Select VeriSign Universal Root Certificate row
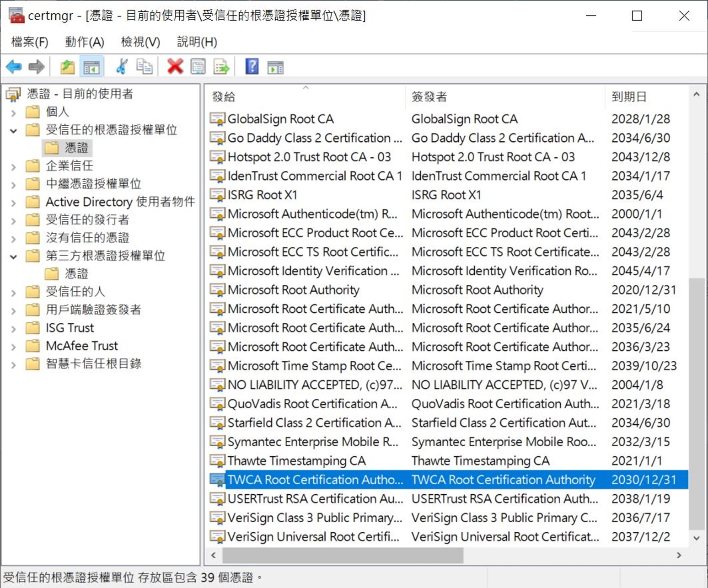The image size is (708, 588). pyautogui.click(x=448, y=536)
